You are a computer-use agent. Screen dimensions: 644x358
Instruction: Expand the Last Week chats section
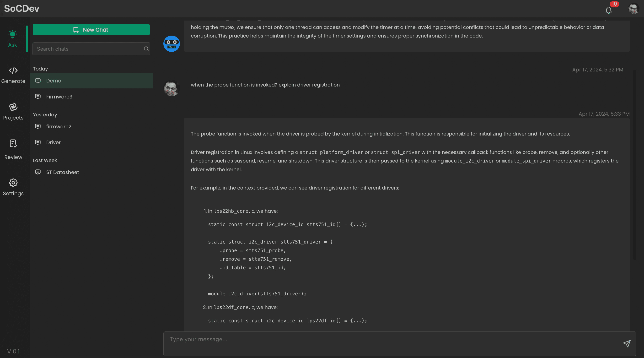(45, 160)
